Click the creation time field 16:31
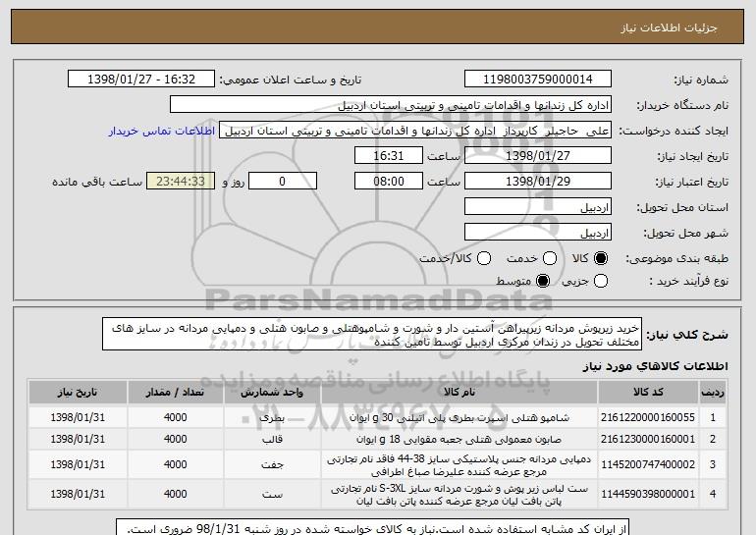Screen dimensions: 756x535 [389, 156]
